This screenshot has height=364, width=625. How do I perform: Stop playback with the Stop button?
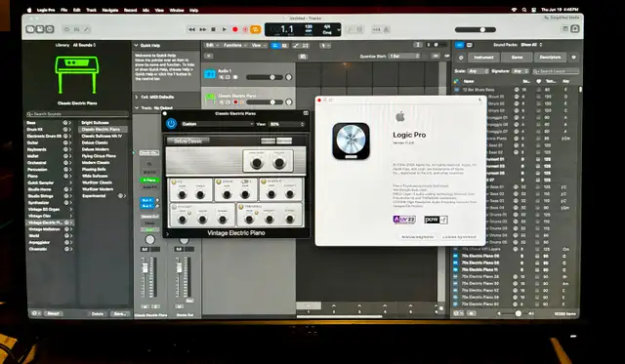[x=213, y=29]
